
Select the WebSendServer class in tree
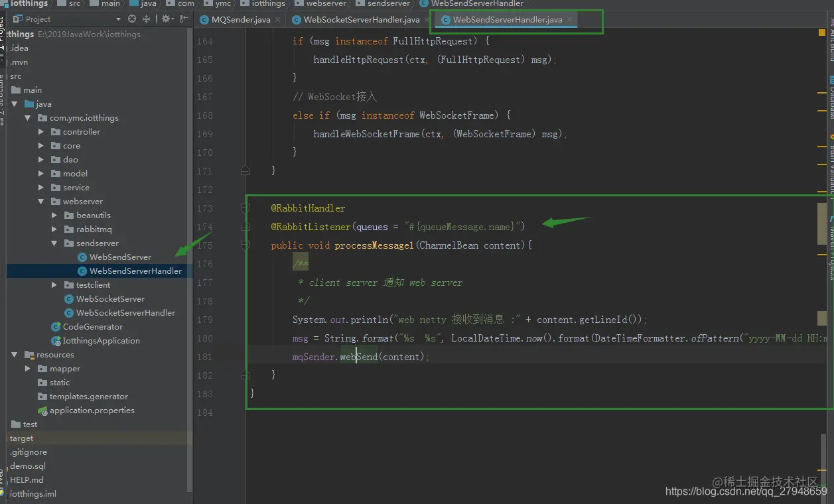[x=120, y=257]
